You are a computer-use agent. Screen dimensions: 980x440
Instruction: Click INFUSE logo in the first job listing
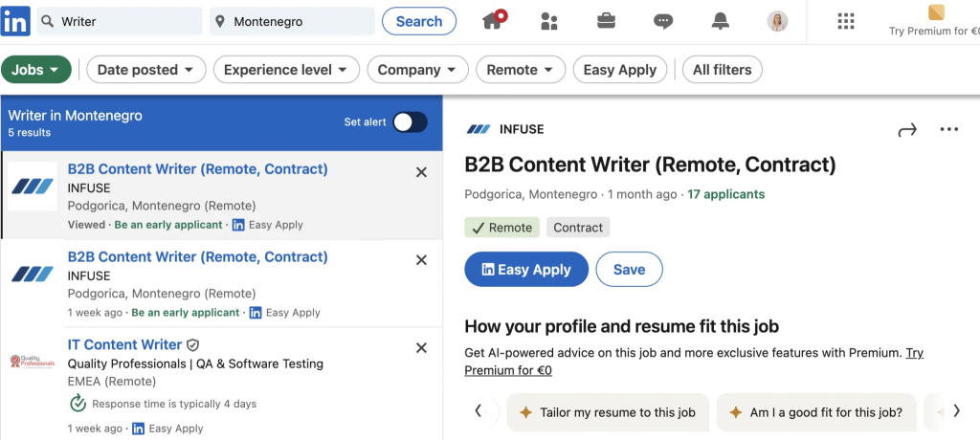pyautogui.click(x=33, y=187)
